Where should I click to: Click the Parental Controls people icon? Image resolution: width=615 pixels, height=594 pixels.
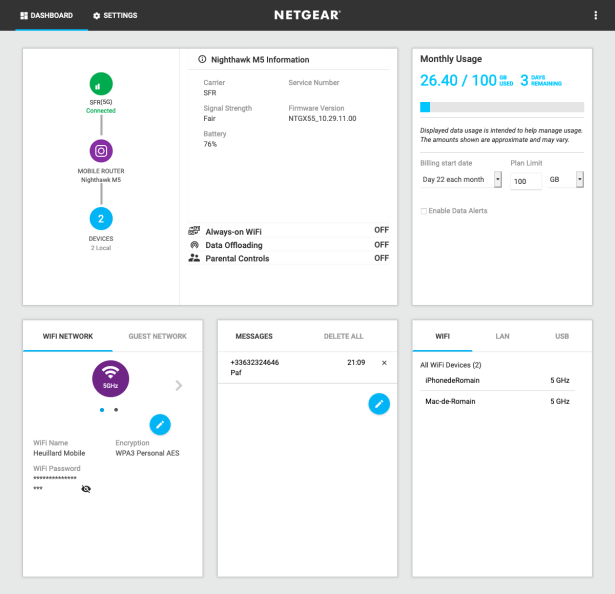tap(194, 258)
